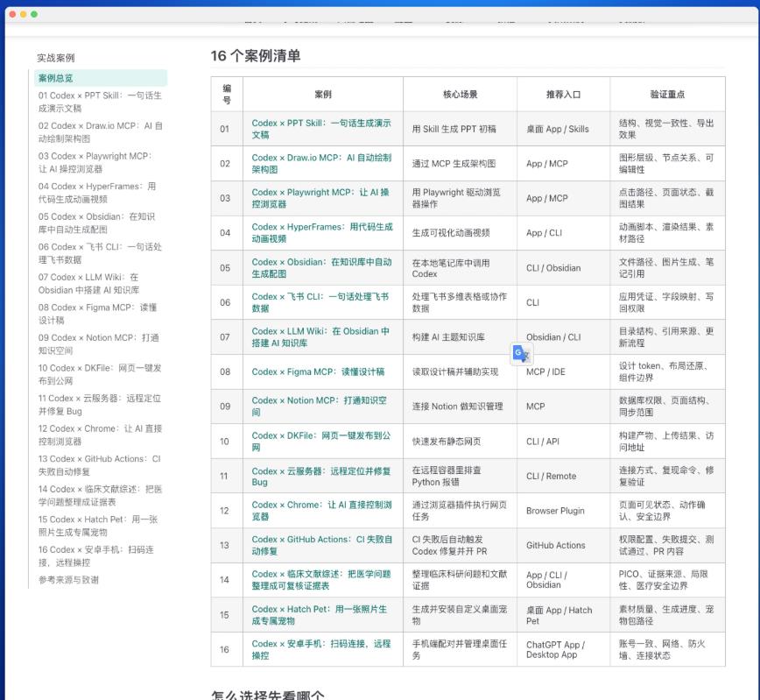760x700 pixels.
Task: Open sidebar item 02 Codex × Draw.io MCP
Action: tap(101, 132)
